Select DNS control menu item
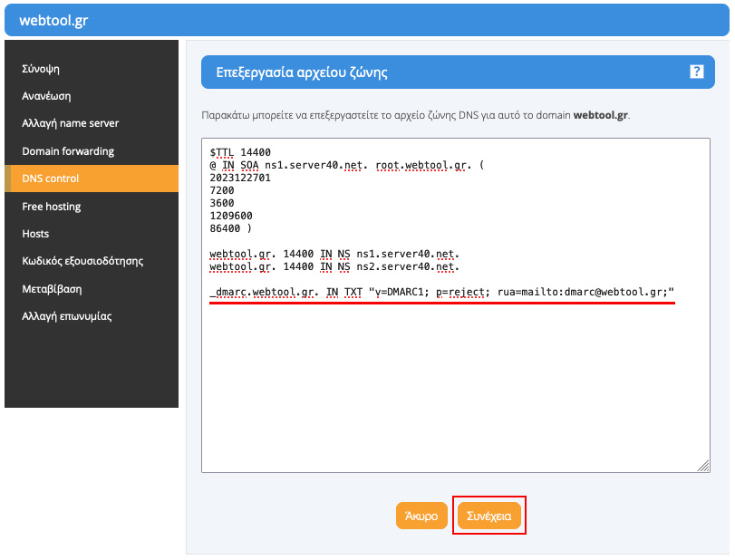735x560 pixels. coord(92,179)
